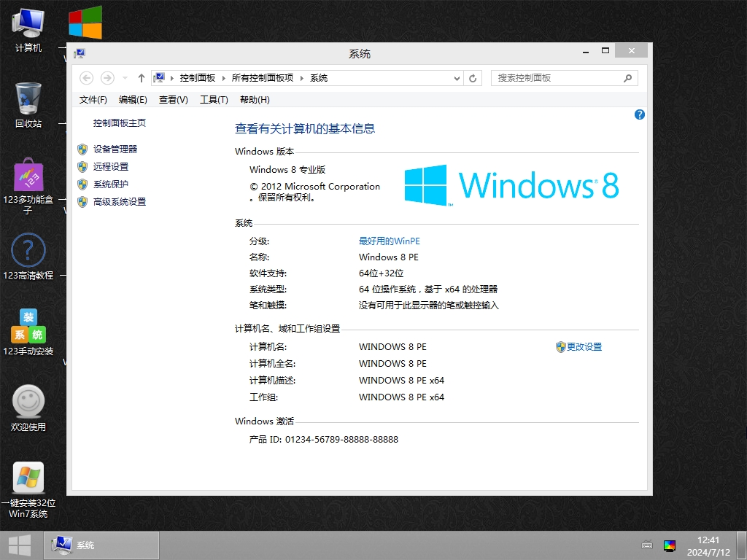Screen dimensions: 747x560
Task: Click the 最好用的WinPE rating link
Action: point(390,241)
